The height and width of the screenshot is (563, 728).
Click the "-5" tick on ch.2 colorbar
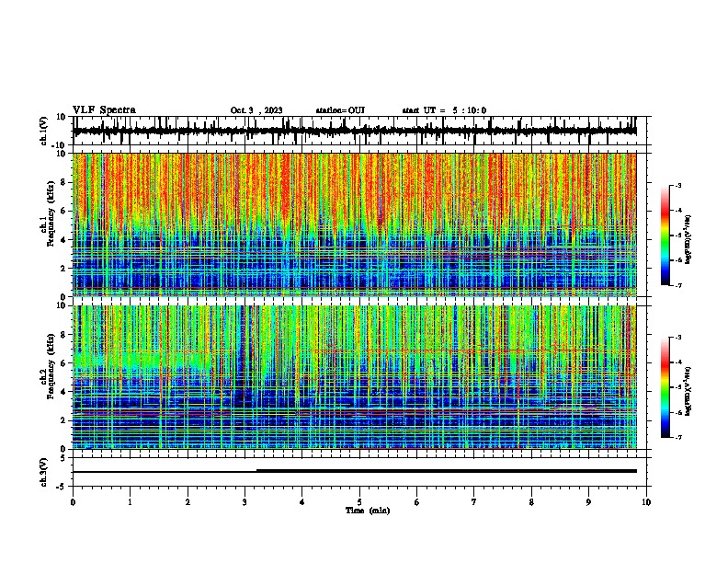click(x=678, y=387)
